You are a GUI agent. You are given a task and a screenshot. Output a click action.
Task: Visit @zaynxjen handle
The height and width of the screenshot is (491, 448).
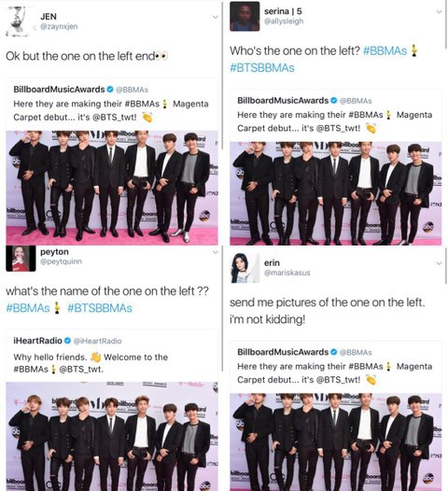pos(59,27)
